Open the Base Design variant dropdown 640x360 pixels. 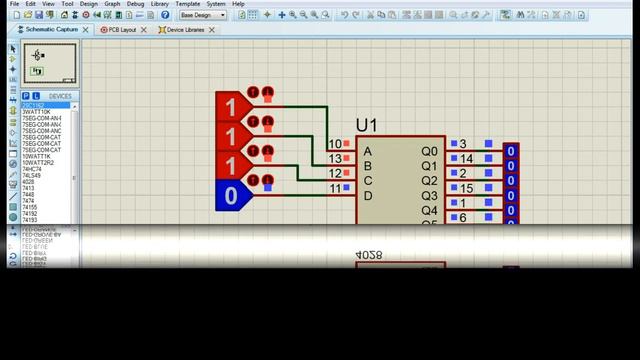coord(203,15)
